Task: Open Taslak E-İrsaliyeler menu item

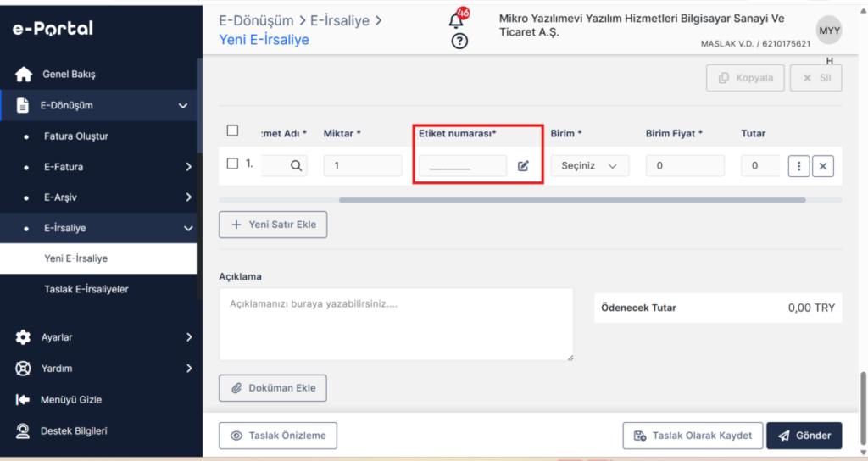Action: tap(86, 289)
